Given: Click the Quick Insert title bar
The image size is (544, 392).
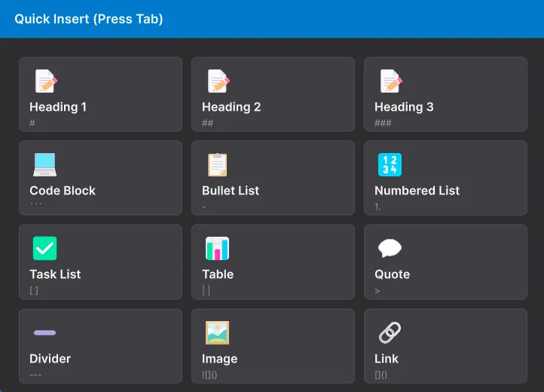Looking at the screenshot, I should point(272,19).
